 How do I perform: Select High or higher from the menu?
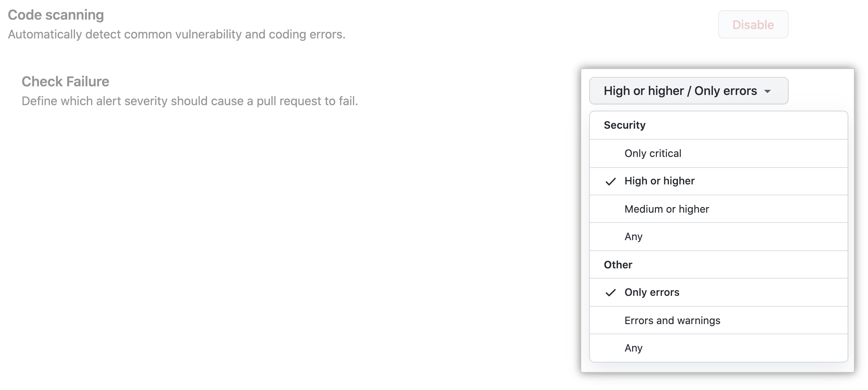point(659,181)
